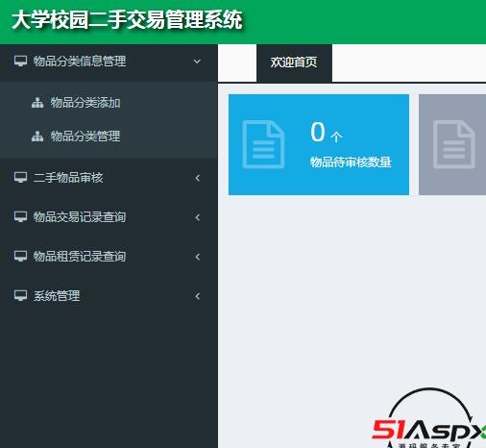Collapse 物品分类信息管理 using its chevron
This screenshot has width=486, height=448.
pyautogui.click(x=197, y=61)
